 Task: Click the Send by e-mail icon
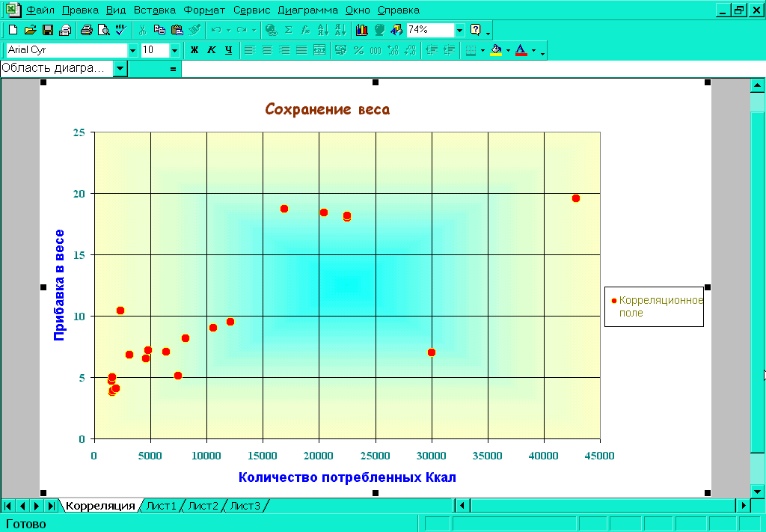tap(64, 30)
